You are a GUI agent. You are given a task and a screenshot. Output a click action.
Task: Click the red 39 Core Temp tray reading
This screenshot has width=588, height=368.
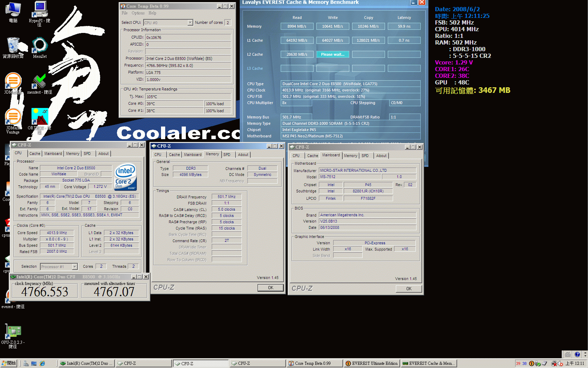(x=518, y=363)
